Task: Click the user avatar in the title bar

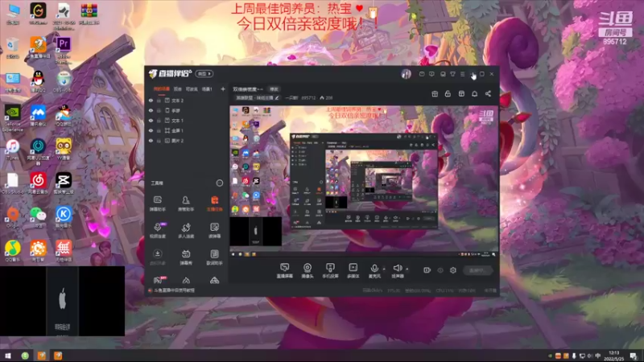Action: [x=406, y=74]
